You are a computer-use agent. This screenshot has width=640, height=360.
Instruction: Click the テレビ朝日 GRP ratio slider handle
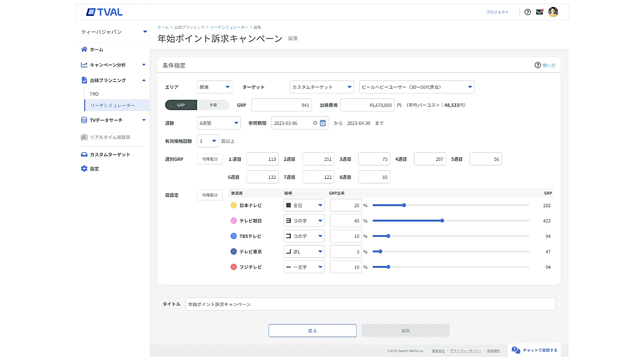click(442, 221)
